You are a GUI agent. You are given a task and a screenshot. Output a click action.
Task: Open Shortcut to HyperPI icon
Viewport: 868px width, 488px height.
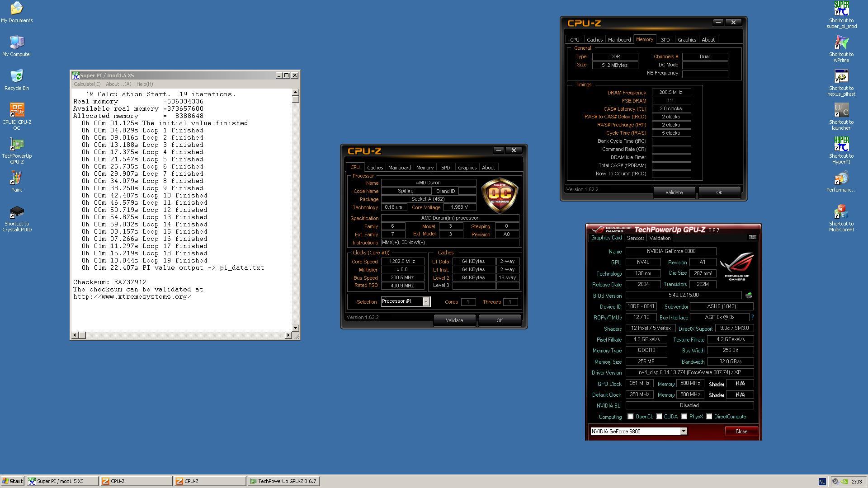click(841, 150)
